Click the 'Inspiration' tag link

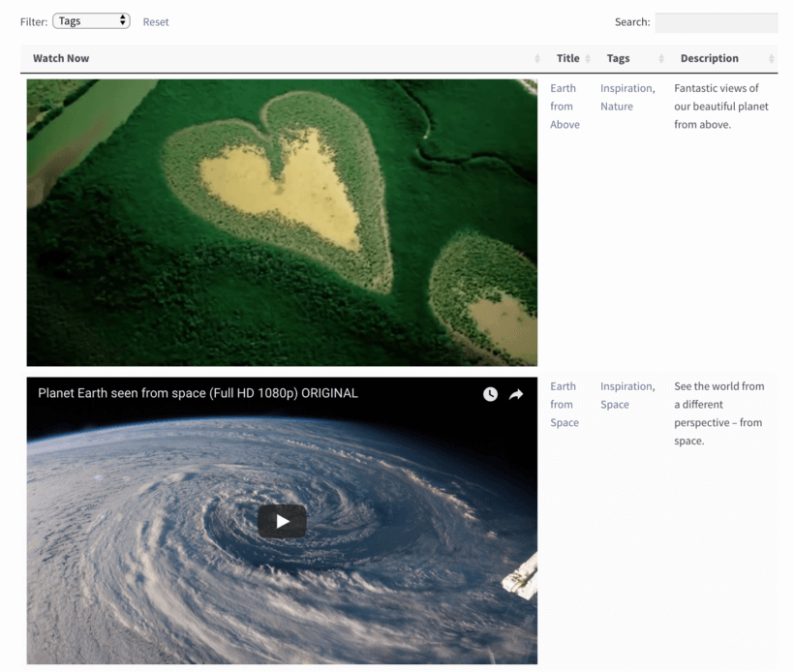tap(626, 87)
